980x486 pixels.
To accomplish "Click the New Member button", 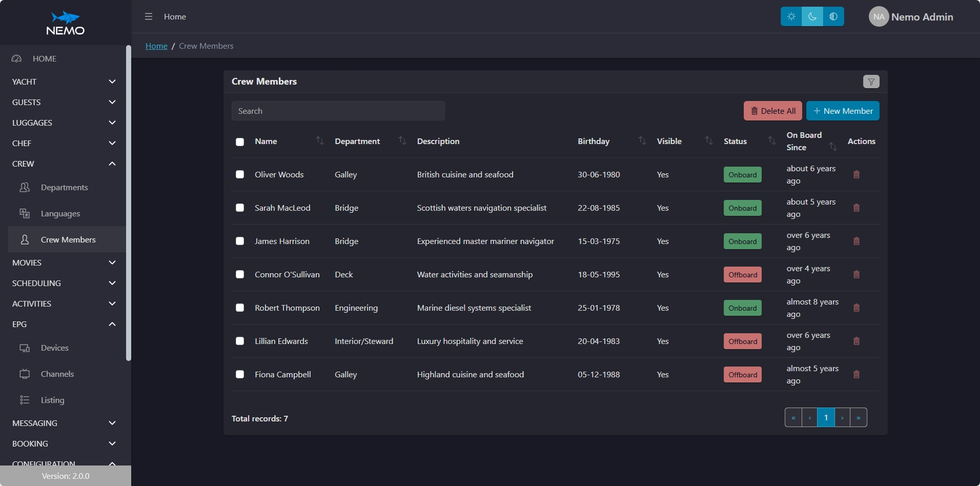I will click(843, 111).
